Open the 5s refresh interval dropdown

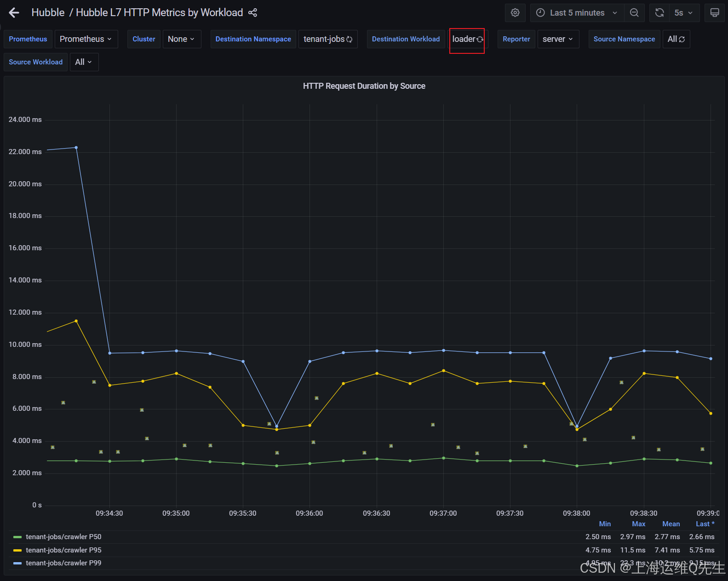pos(684,13)
